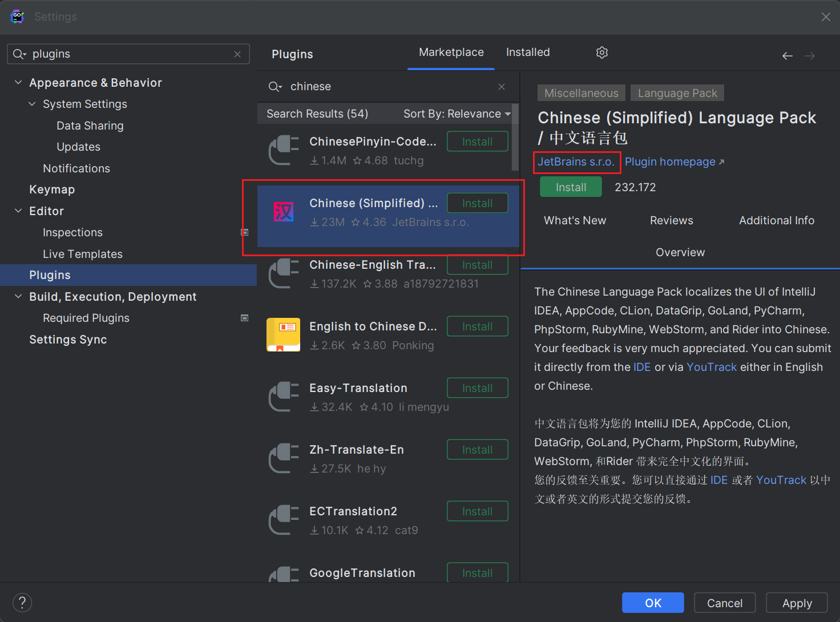Click the settings search magnifier icon
The image size is (840, 622).
[19, 54]
